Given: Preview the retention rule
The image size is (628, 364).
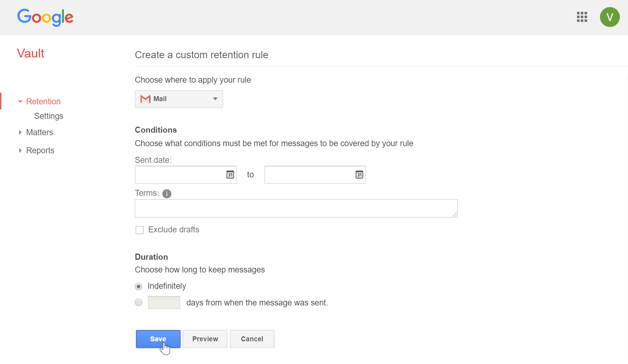Looking at the screenshot, I should click(x=205, y=339).
